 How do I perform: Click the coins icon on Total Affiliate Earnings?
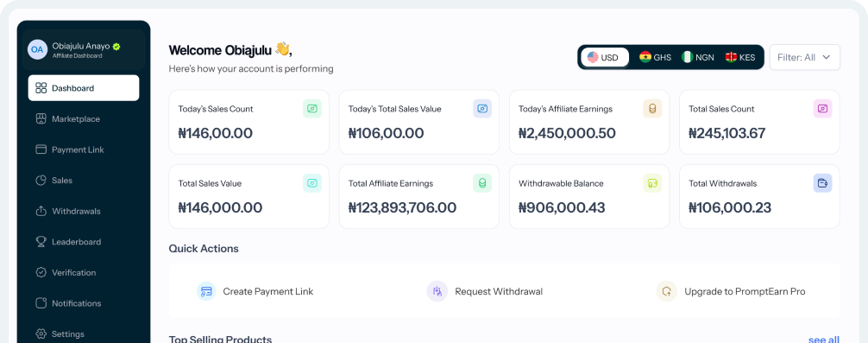[482, 183]
